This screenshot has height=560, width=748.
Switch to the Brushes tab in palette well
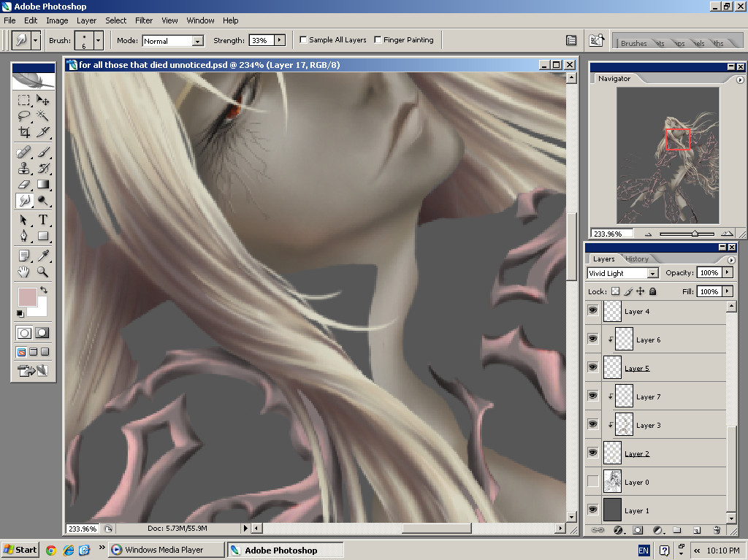pyautogui.click(x=633, y=43)
